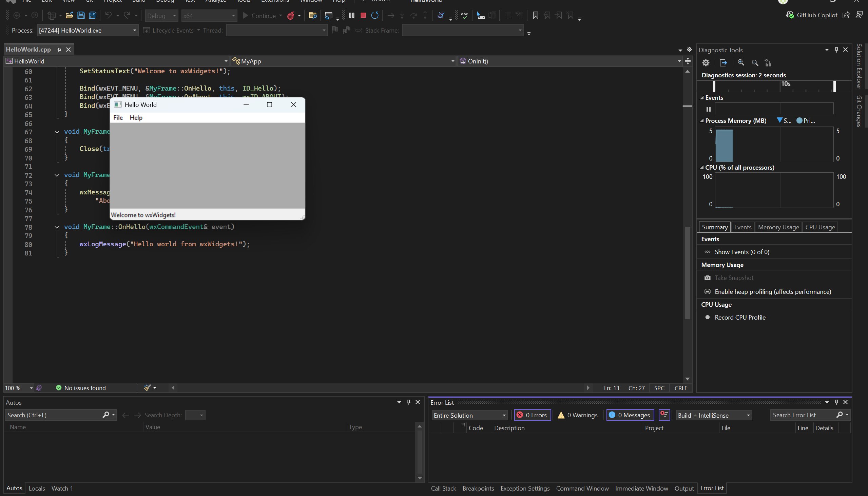The image size is (868, 496).
Task: Switch to the Memory Usage tab
Action: [x=778, y=227]
